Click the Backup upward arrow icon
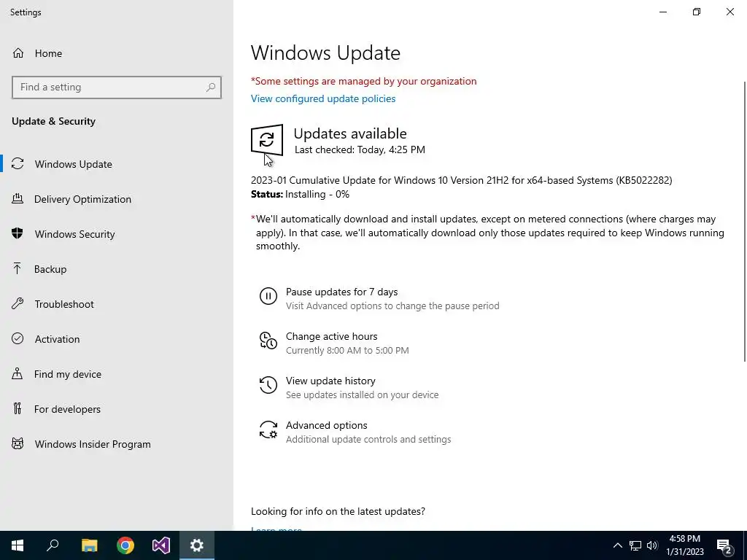The height and width of the screenshot is (560, 747). coord(18,269)
